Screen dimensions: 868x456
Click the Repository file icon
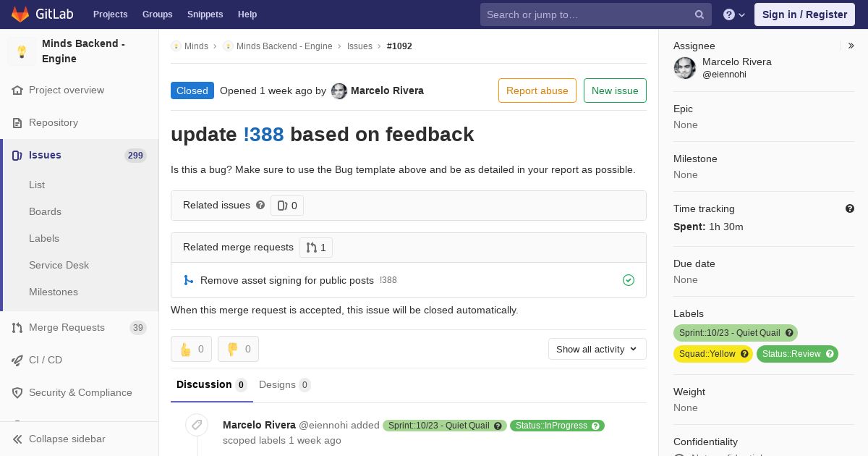click(17, 123)
